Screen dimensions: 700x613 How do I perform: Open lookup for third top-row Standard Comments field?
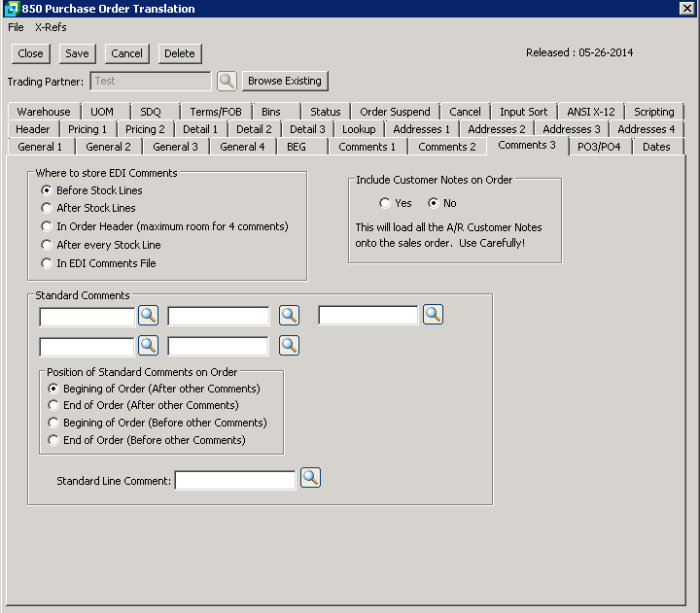(x=433, y=315)
